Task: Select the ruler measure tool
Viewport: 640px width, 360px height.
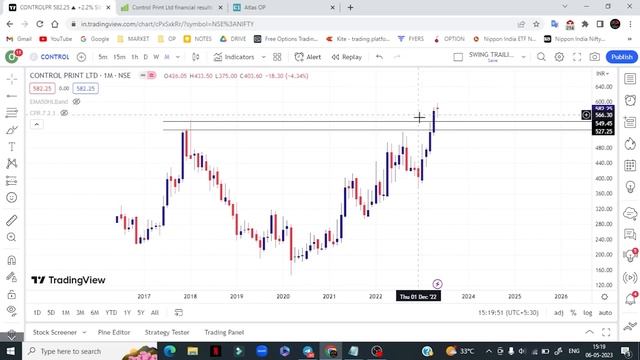Action: tap(11, 220)
